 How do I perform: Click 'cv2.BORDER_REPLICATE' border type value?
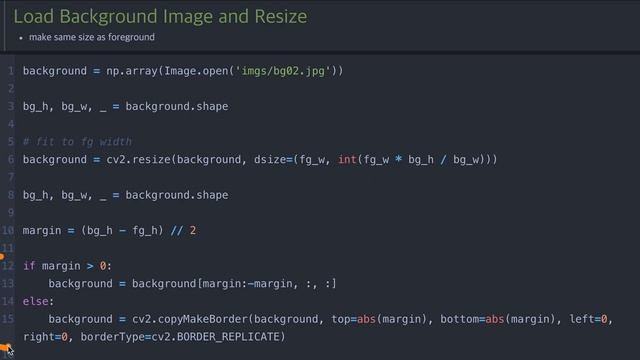pyautogui.click(x=215, y=337)
